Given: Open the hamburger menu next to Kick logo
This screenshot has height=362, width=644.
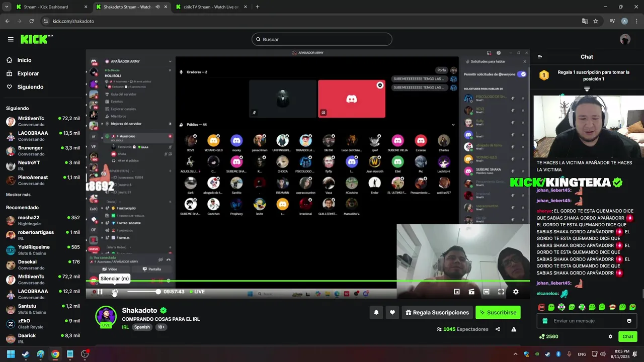Looking at the screenshot, I should [11, 39].
